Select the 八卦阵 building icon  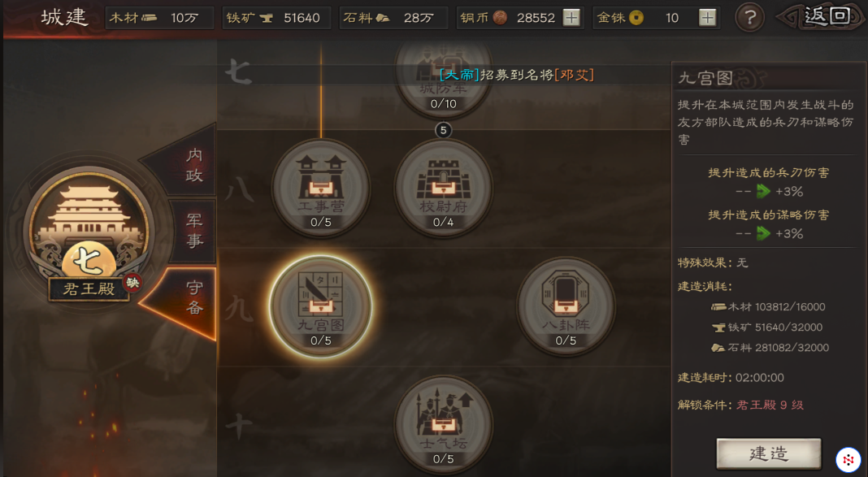point(566,306)
